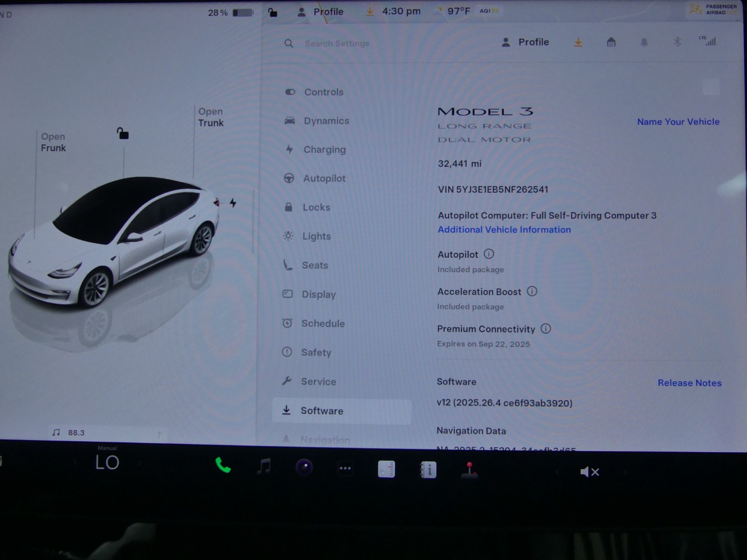Click the unlock padlock icon above the car

123,133
